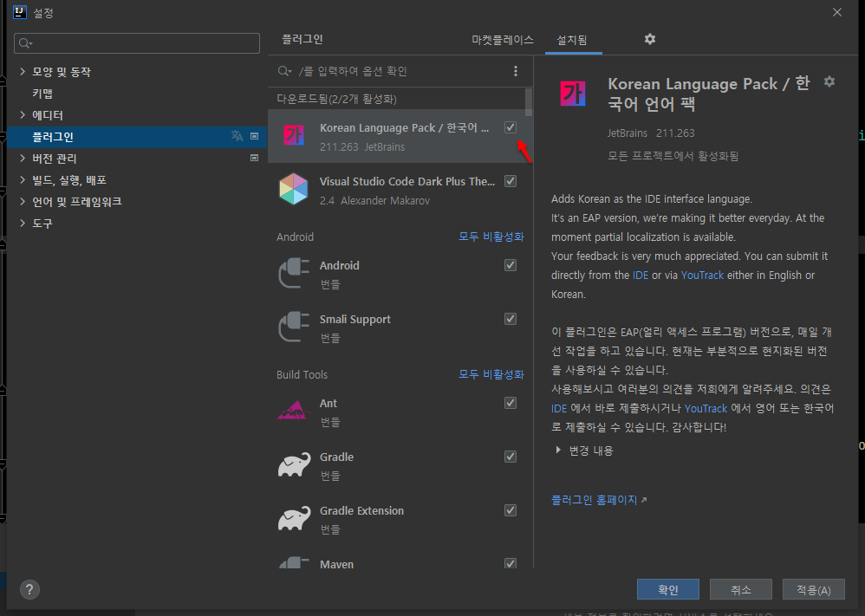Image resolution: width=865 pixels, height=616 pixels.
Task: Click the Ant plugin icon
Action: [x=294, y=411]
